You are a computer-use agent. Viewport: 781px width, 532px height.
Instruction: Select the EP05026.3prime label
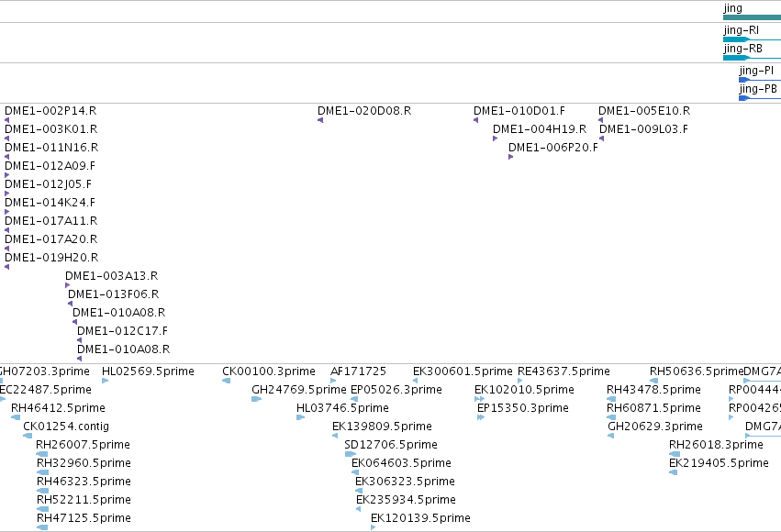pyautogui.click(x=396, y=390)
